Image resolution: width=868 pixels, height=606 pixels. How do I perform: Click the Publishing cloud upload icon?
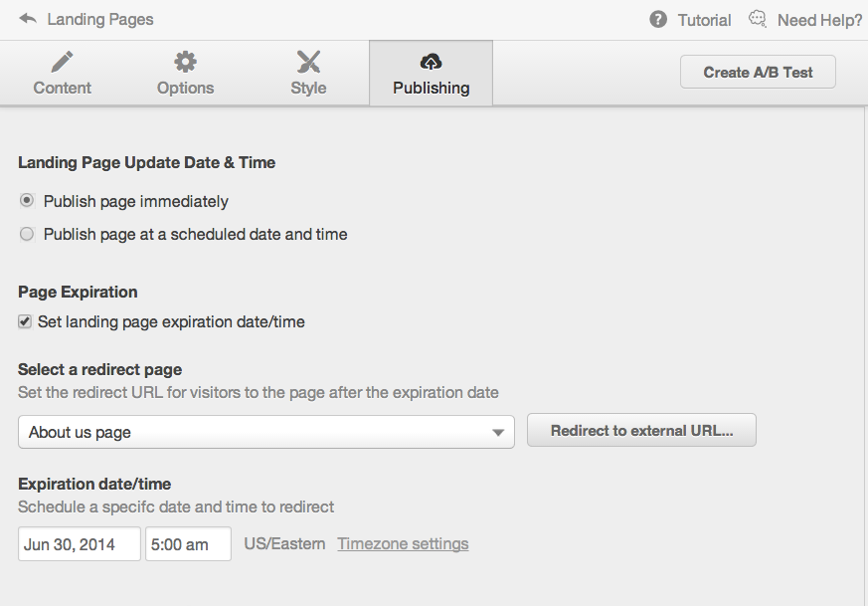432,62
